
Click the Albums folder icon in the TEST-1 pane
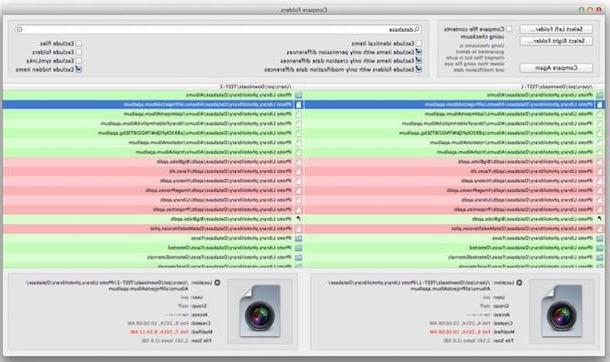point(599,95)
